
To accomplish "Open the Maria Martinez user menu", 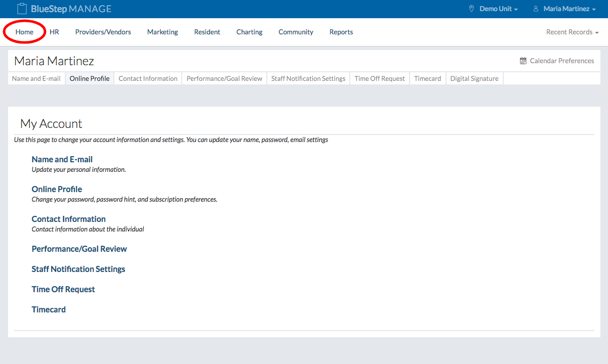I will [x=569, y=9].
